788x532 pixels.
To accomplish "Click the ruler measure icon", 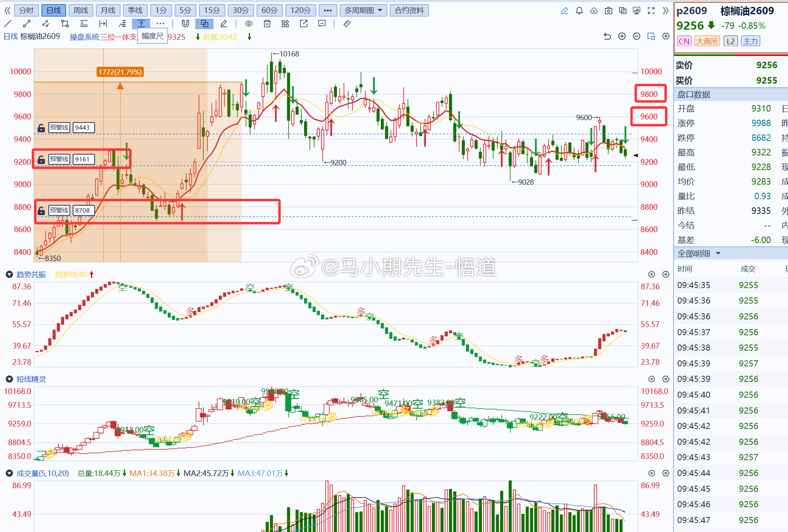I will click(347, 24).
